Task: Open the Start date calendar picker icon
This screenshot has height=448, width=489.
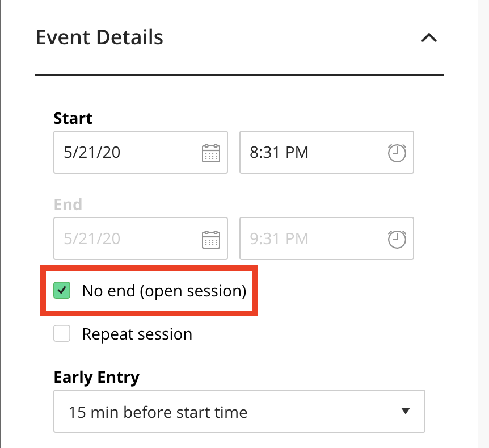Action: [211, 153]
